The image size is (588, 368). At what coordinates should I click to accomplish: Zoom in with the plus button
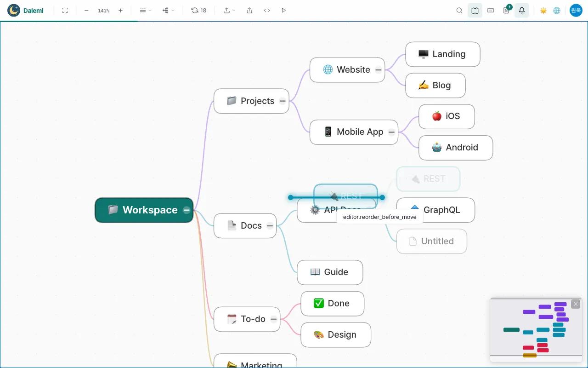[120, 10]
